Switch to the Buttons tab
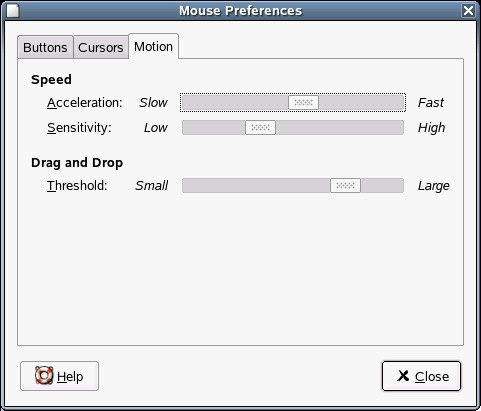Viewport: 481px width, 411px height. [45, 47]
